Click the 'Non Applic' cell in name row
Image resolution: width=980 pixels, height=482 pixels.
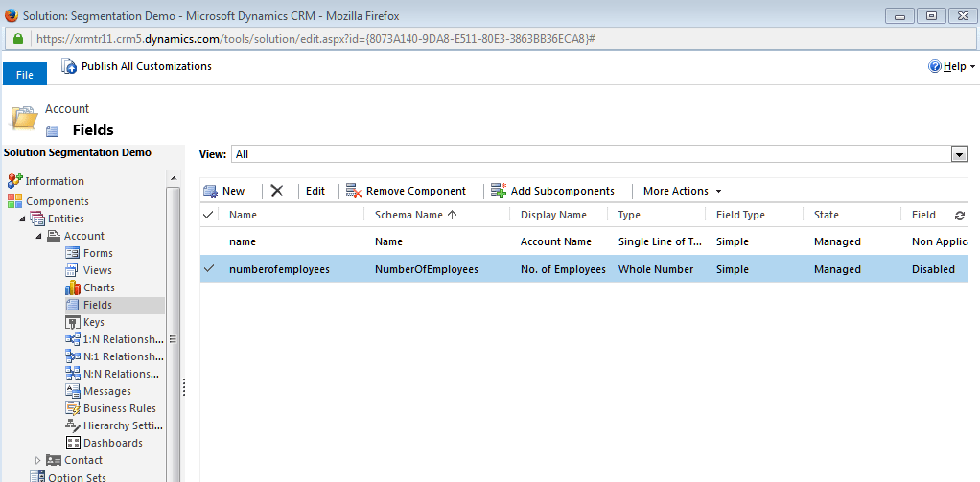[940, 241]
